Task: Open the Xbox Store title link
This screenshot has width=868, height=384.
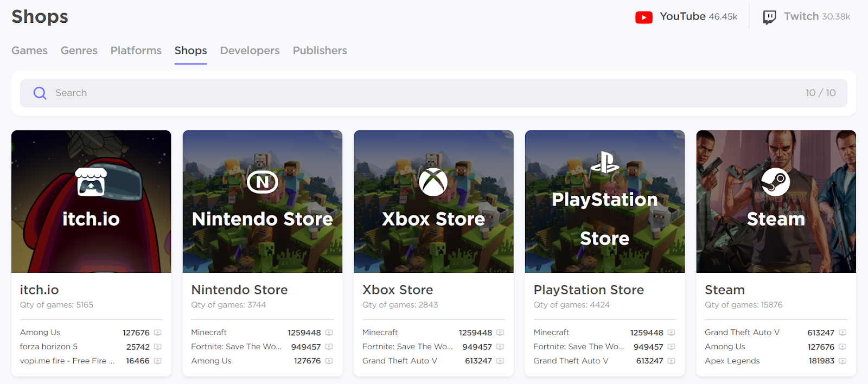Action: (398, 290)
